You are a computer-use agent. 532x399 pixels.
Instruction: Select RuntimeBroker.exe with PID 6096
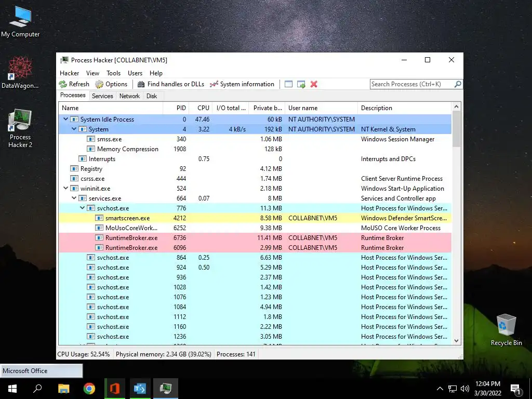coord(255,247)
